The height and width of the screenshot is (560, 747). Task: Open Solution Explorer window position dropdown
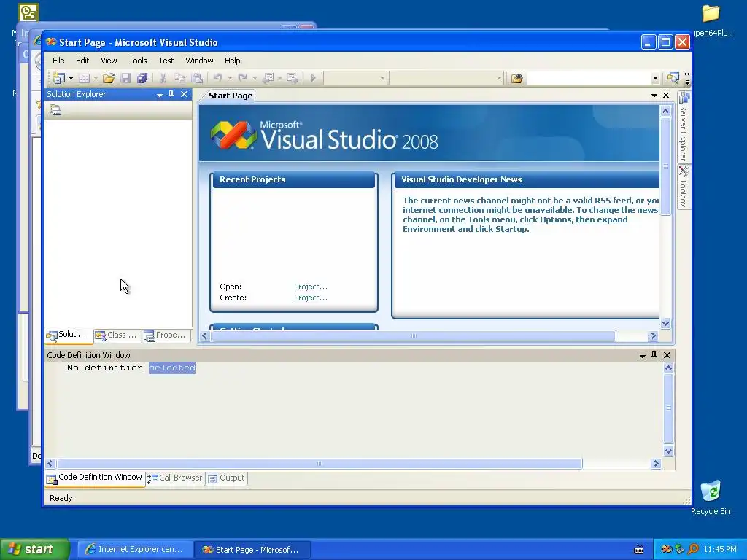[160, 95]
